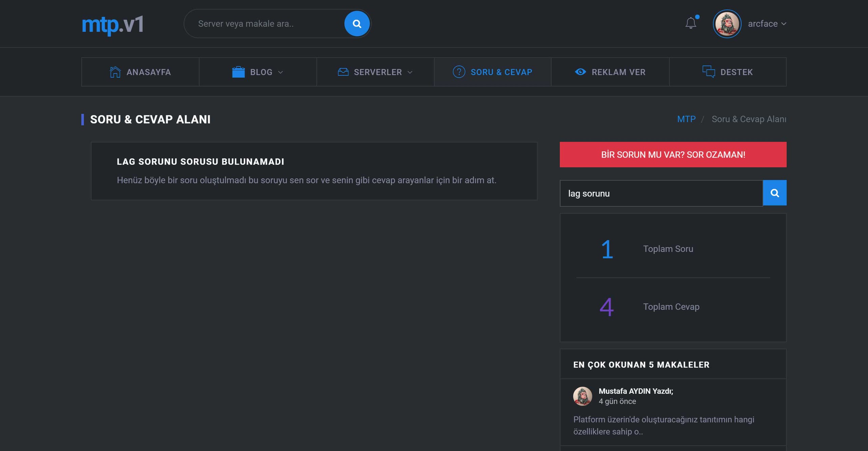The width and height of the screenshot is (868, 451).
Task: Open the REKLAM VER menu item
Action: point(610,72)
